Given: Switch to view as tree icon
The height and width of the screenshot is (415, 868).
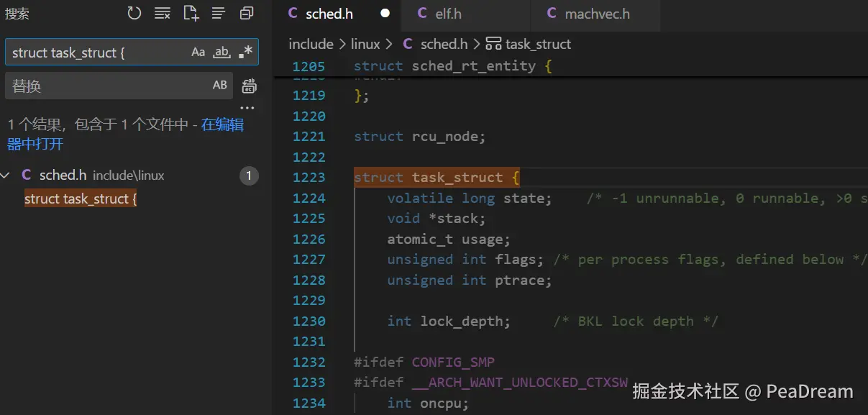Looking at the screenshot, I should (x=219, y=13).
